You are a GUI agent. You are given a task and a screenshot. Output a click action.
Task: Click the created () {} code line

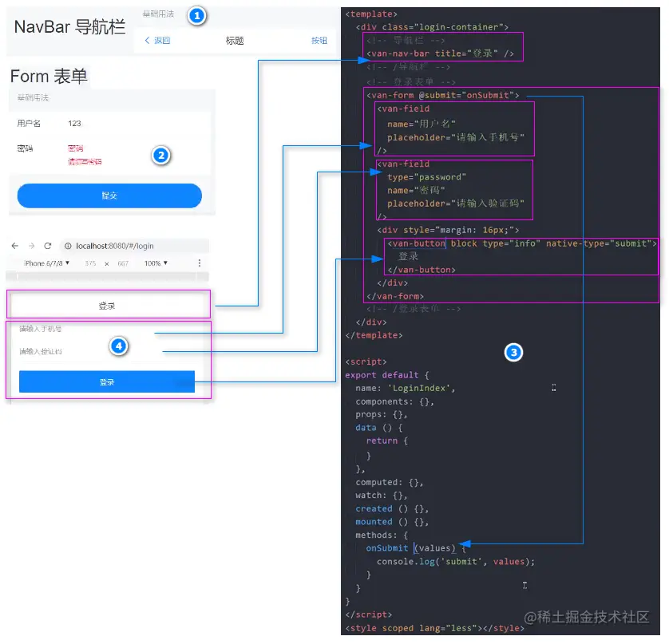pyautogui.click(x=392, y=508)
